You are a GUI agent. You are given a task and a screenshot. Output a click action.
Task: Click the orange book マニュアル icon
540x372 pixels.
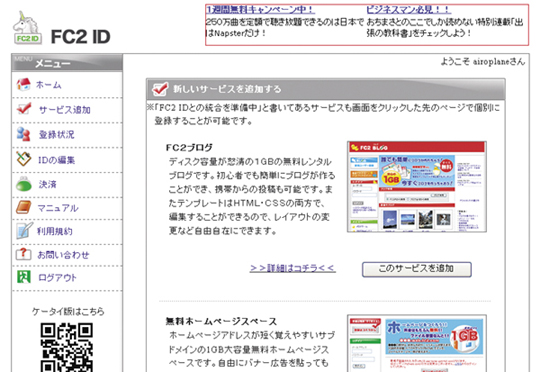[x=23, y=207]
